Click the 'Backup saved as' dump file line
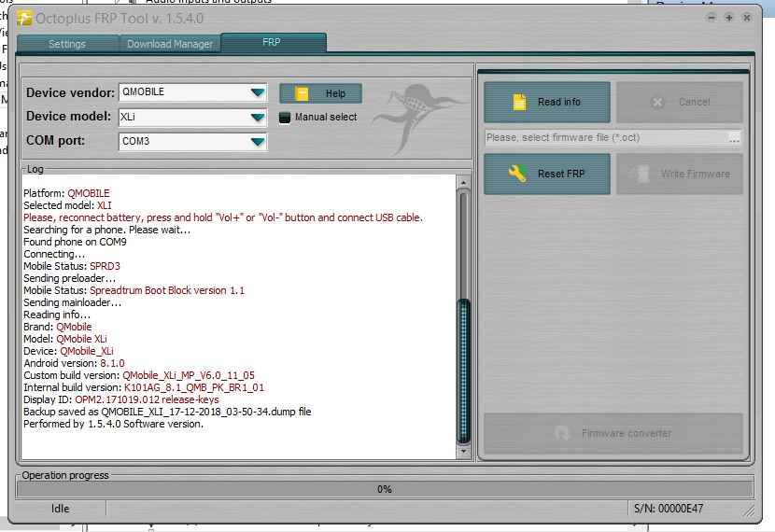 [167, 412]
